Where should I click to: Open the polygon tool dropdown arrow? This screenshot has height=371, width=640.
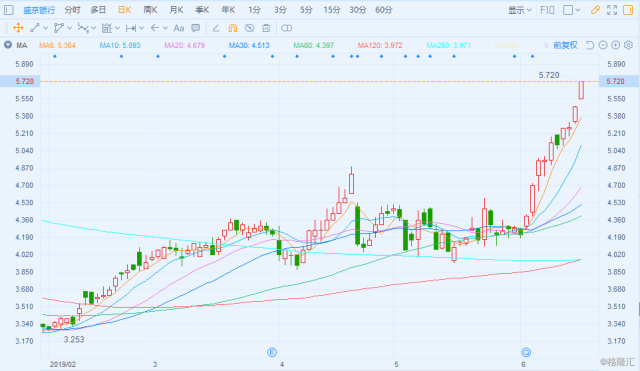pos(69,28)
